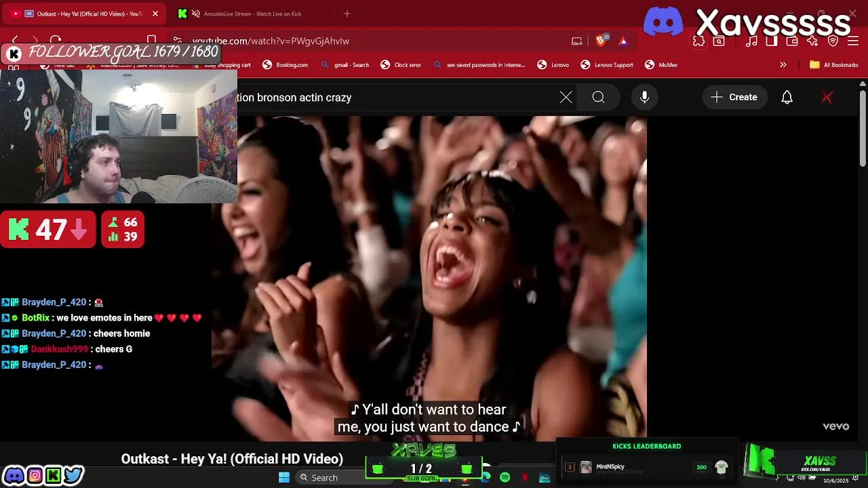868x488 pixels.
Task: Run YouTube search with magnifier button
Action: 598,98
